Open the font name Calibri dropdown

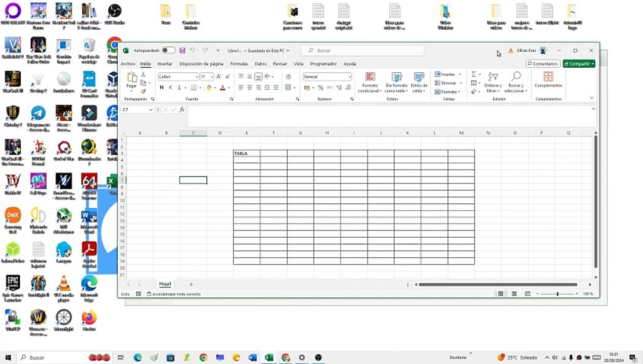pyautogui.click(x=197, y=77)
